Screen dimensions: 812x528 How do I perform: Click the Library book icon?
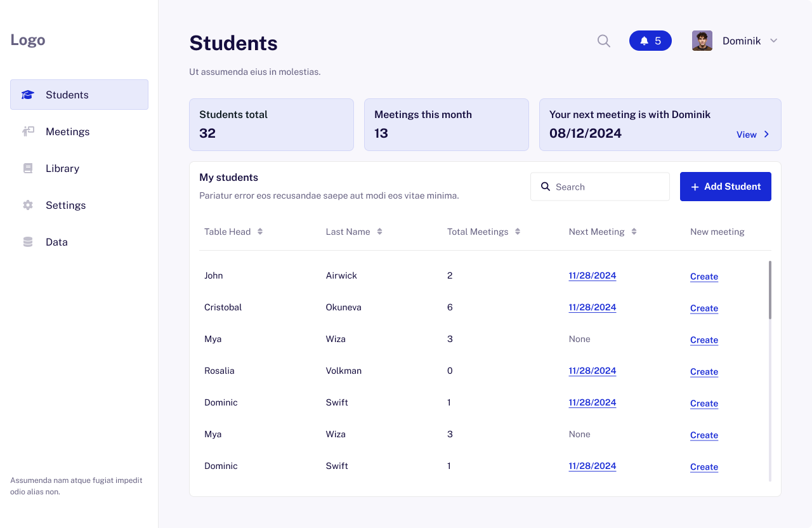[28, 168]
